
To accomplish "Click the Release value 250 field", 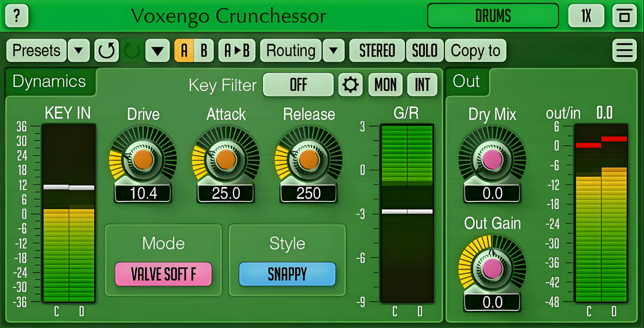I will click(309, 193).
